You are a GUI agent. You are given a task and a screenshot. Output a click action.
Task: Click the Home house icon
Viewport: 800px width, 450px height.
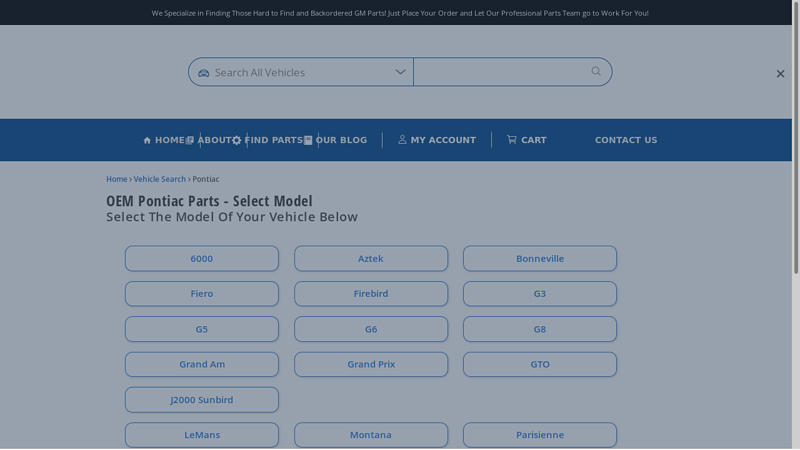[x=147, y=140]
